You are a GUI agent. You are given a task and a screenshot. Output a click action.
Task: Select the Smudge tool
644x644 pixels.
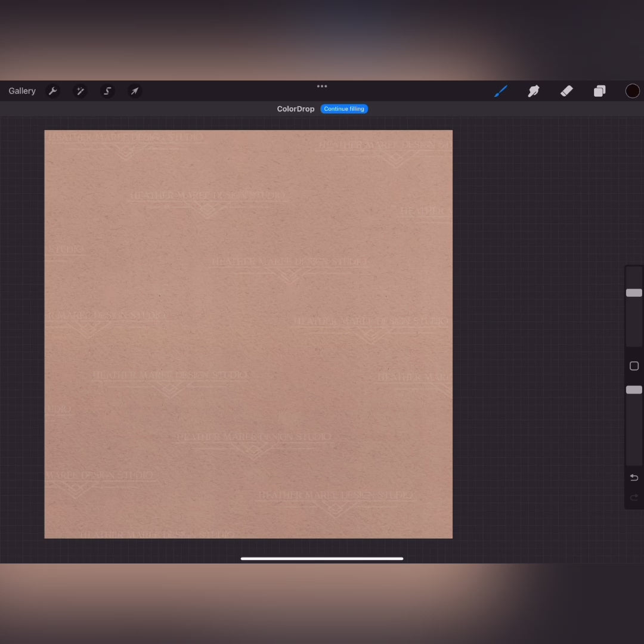[534, 91]
